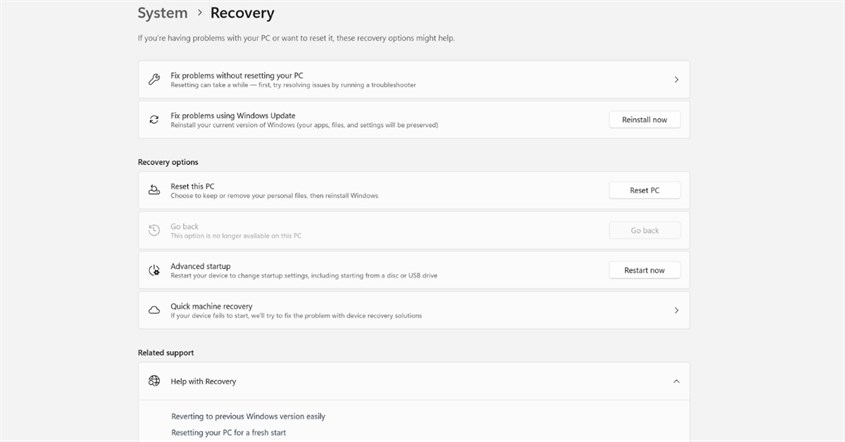845x442 pixels.
Task: Open Reverting to previous Windows version link
Action: point(248,416)
